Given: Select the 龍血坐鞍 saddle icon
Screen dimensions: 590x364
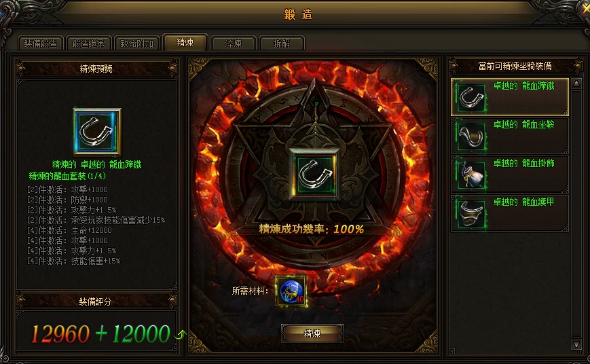Looking at the screenshot, I should pos(471,136).
